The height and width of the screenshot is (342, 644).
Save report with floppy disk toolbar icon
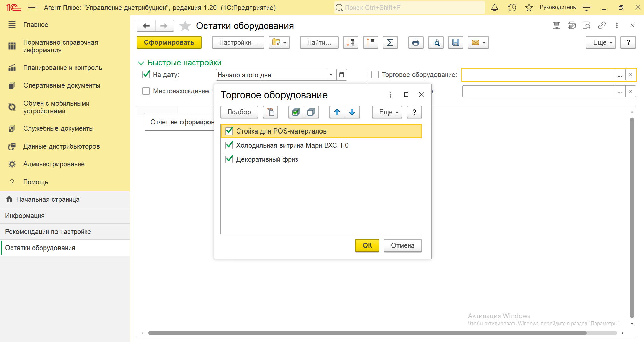pyautogui.click(x=456, y=42)
